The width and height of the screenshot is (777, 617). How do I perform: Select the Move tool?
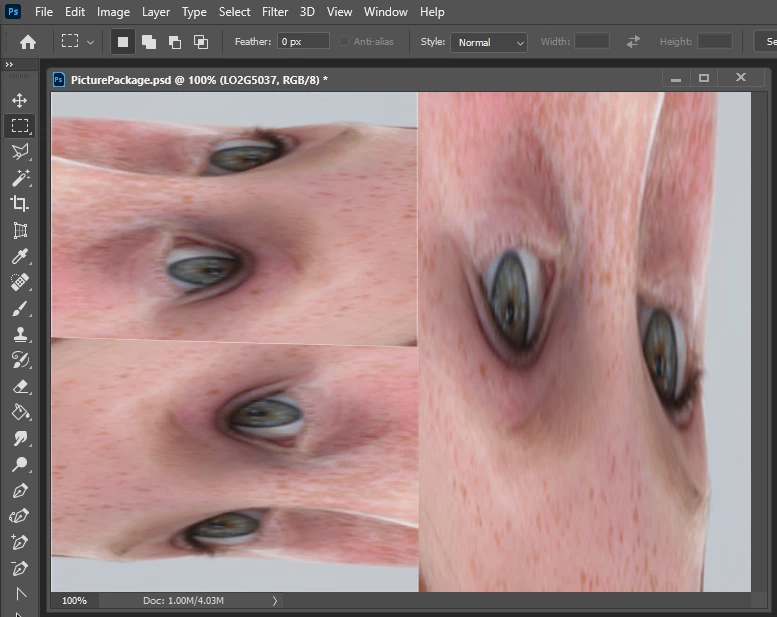click(x=20, y=100)
